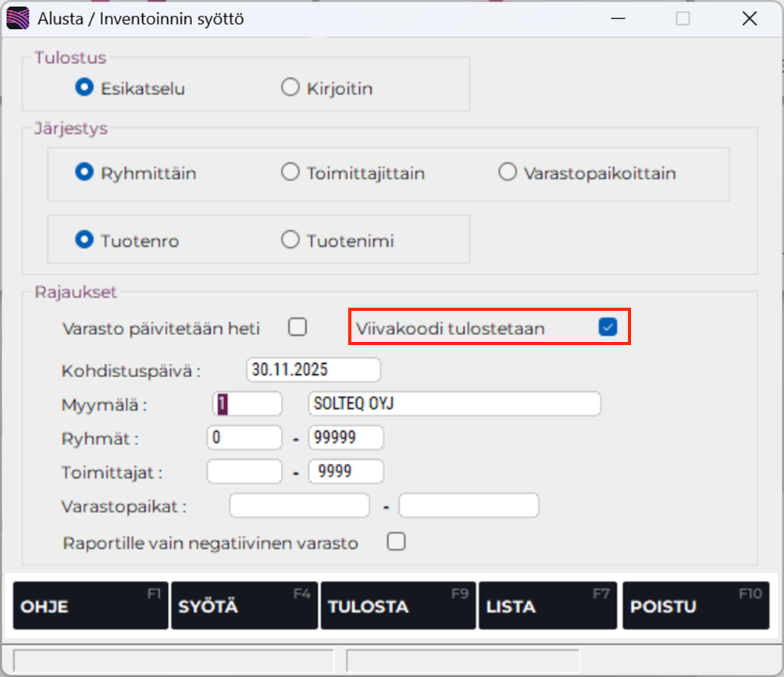784x677 pixels.
Task: Choose Kirjoitin as the print output
Action: click(290, 88)
